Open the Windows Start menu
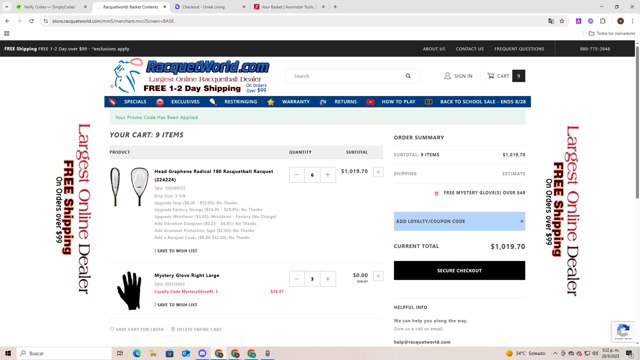This screenshot has width=640, height=360. (8, 353)
